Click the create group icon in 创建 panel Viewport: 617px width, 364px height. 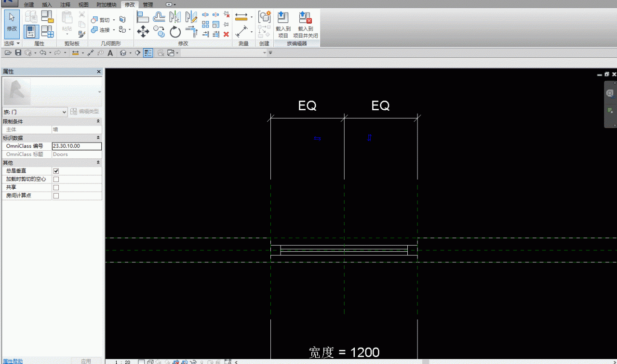(264, 17)
